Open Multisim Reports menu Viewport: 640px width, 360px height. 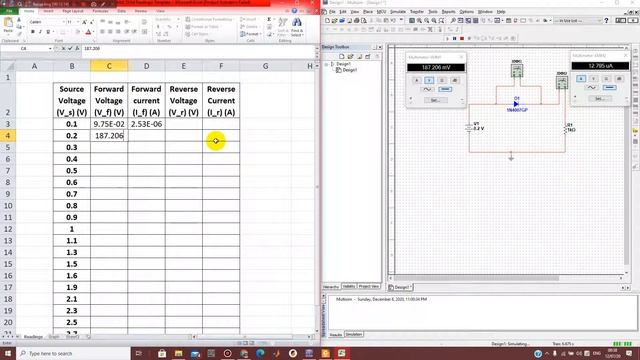point(448,12)
